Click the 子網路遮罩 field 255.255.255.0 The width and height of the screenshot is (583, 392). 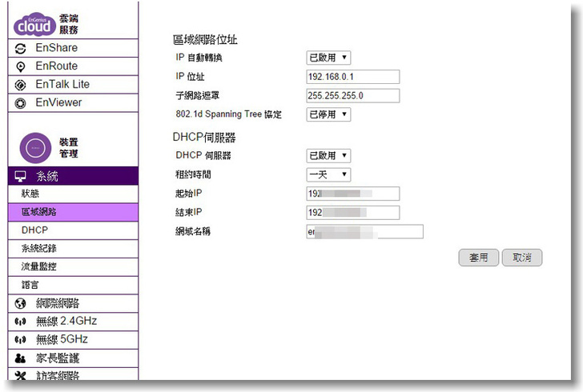point(353,95)
